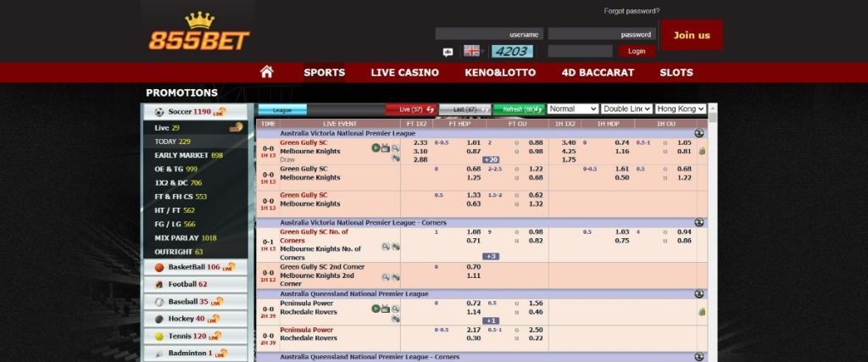Screen dimensions: 868x362
Task: Click the red Live (57) button
Action: click(411, 109)
